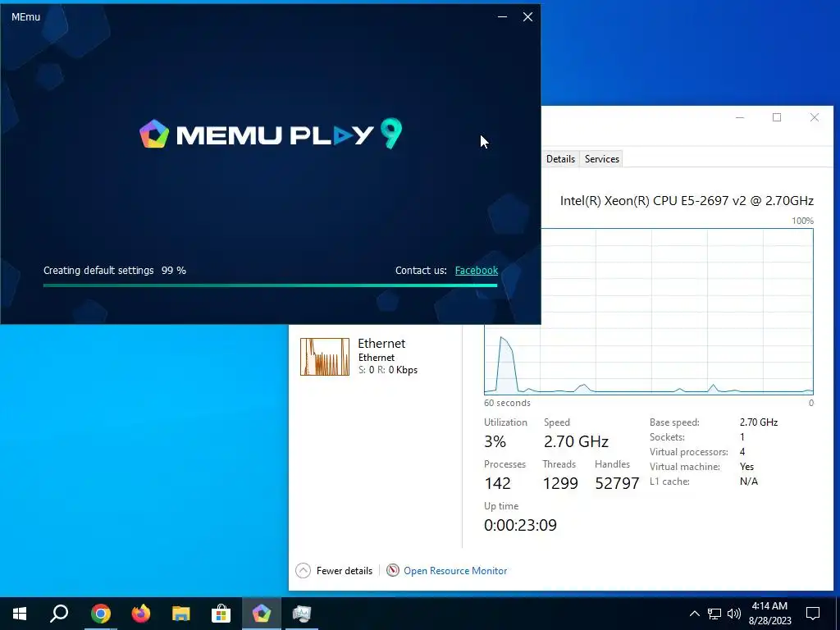Click the CPU utilization graph
The height and width of the screenshot is (630, 840).
pos(649,312)
